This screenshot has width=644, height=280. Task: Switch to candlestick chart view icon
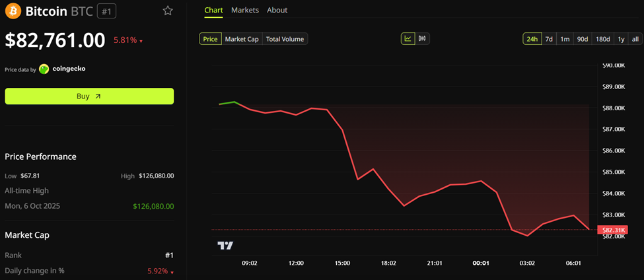pyautogui.click(x=423, y=39)
